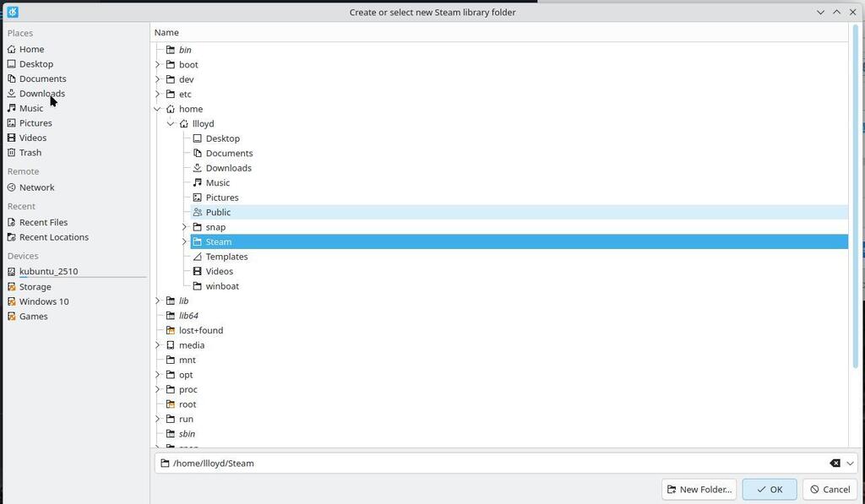Screen dimensions: 865x504
Task: Expand the lib folder
Action: coord(158,301)
